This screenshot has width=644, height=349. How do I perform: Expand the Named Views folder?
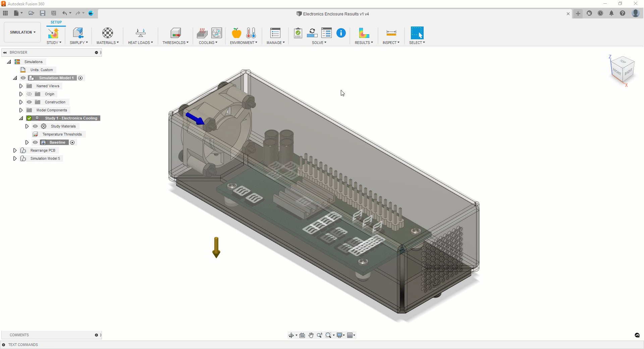(x=21, y=86)
